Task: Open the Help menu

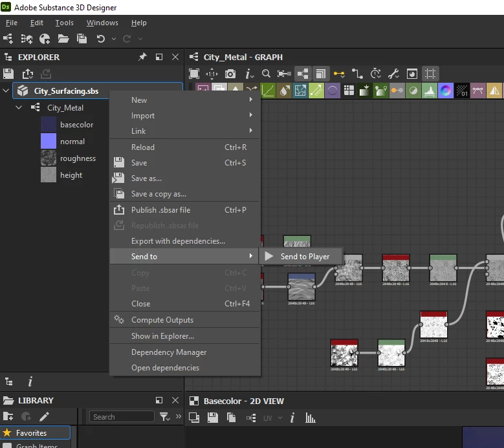Action: click(139, 23)
